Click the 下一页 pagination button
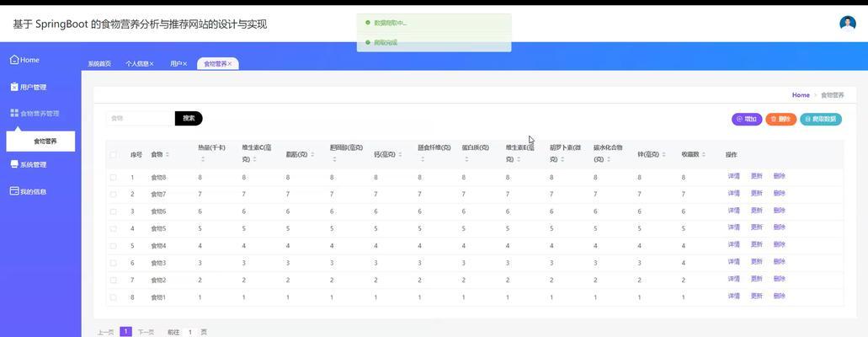This screenshot has width=868, height=337. [146, 332]
